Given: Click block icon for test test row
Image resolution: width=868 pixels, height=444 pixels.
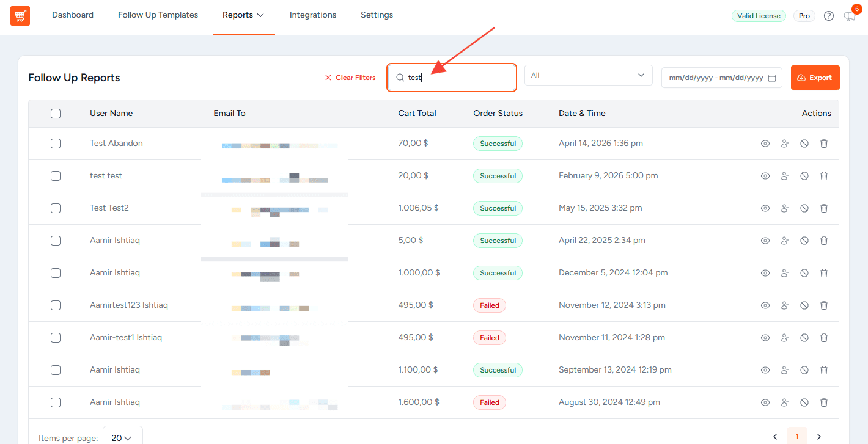Looking at the screenshot, I should 804,176.
